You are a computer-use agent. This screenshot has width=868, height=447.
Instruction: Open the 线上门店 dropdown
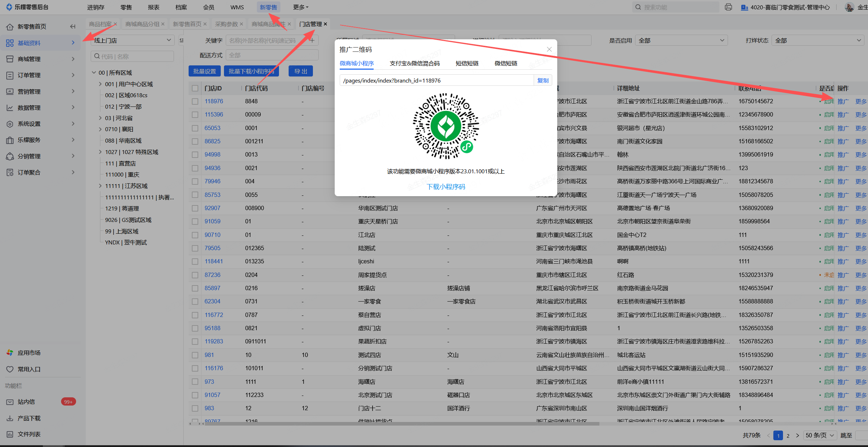click(x=132, y=40)
